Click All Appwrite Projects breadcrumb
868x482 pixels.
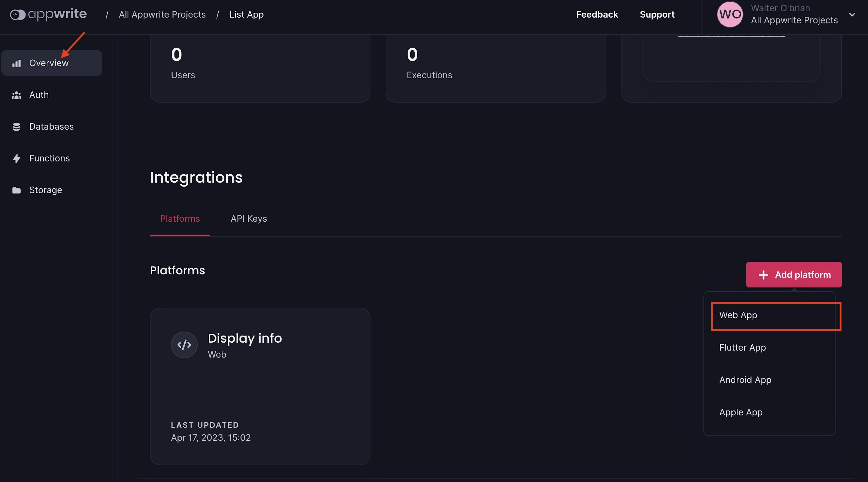(x=162, y=14)
